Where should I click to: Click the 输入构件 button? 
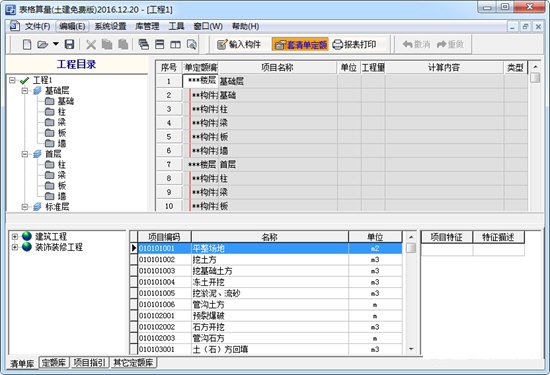[x=239, y=45]
